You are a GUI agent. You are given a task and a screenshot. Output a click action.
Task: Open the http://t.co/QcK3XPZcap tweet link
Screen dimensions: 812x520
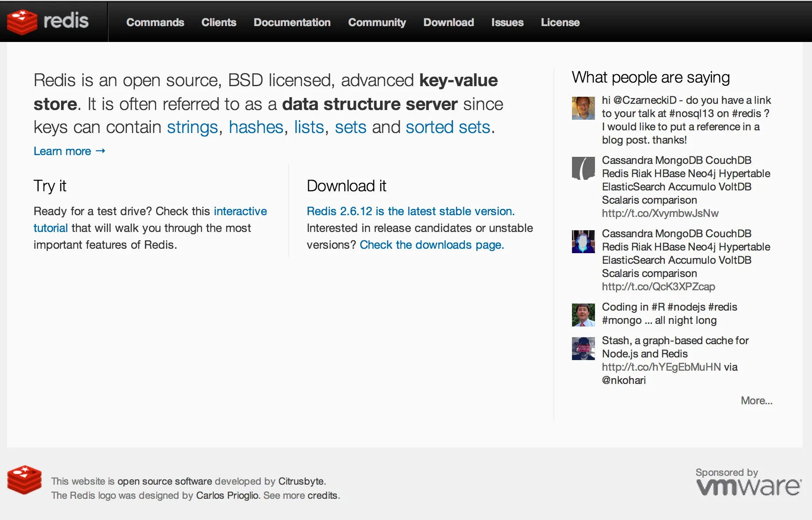click(x=658, y=287)
